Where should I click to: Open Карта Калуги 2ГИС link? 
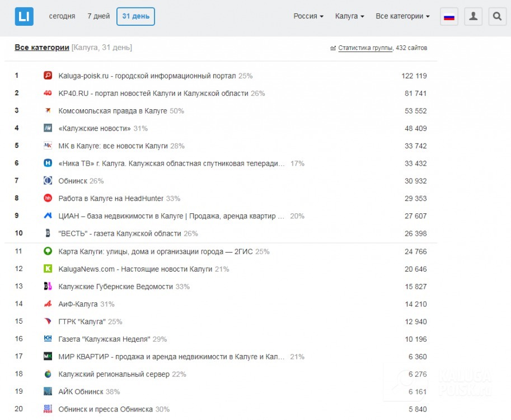156,252
